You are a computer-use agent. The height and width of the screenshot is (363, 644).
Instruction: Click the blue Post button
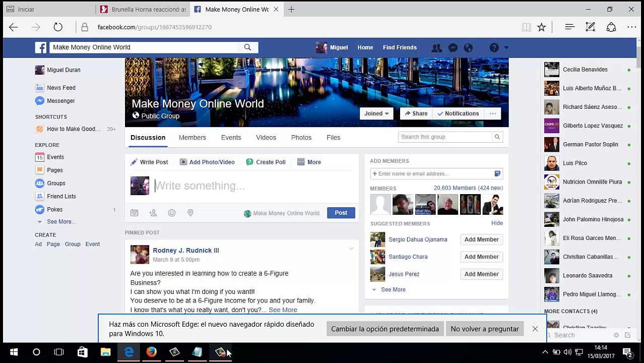(x=341, y=213)
